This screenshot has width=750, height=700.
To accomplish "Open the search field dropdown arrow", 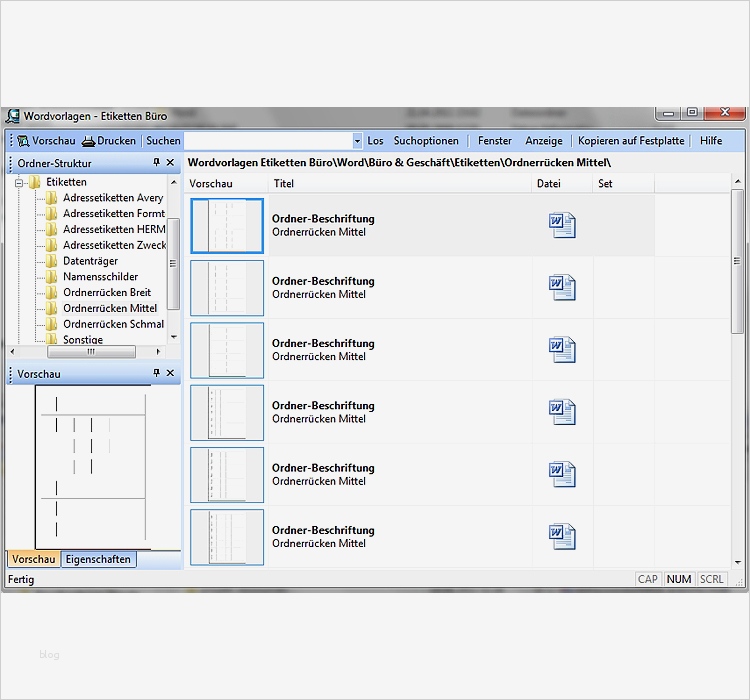I will pos(357,141).
